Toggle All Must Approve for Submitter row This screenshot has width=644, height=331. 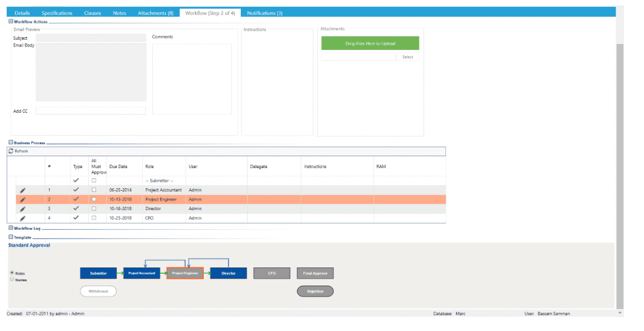94,181
